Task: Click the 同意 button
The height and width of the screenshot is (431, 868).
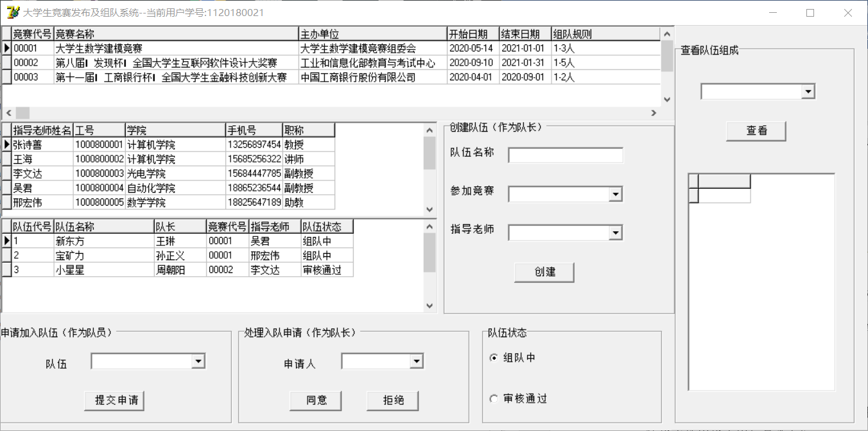Action: point(315,400)
